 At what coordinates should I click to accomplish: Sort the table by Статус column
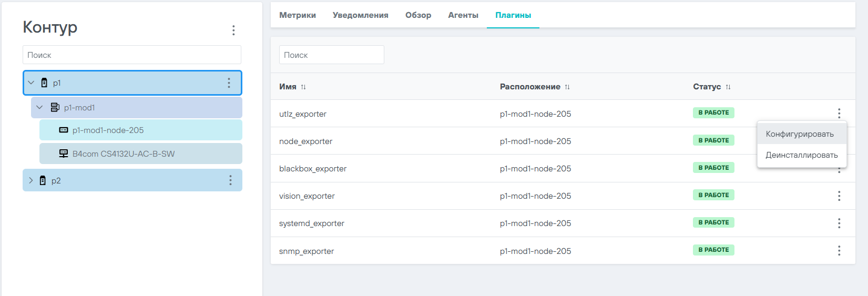pyautogui.click(x=728, y=87)
